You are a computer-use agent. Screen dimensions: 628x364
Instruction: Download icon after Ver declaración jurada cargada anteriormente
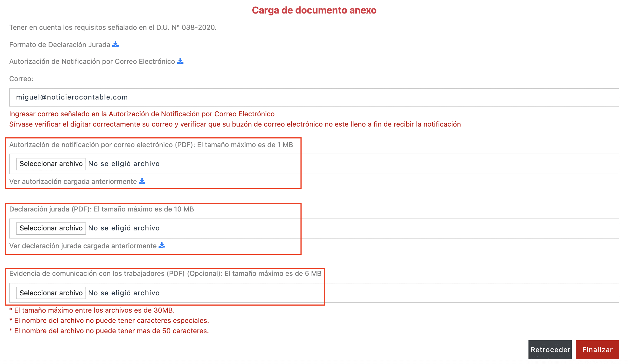(x=162, y=246)
